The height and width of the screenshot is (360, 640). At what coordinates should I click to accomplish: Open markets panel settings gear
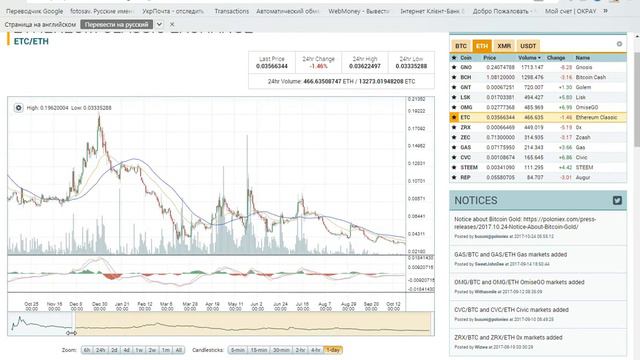pos(619,44)
